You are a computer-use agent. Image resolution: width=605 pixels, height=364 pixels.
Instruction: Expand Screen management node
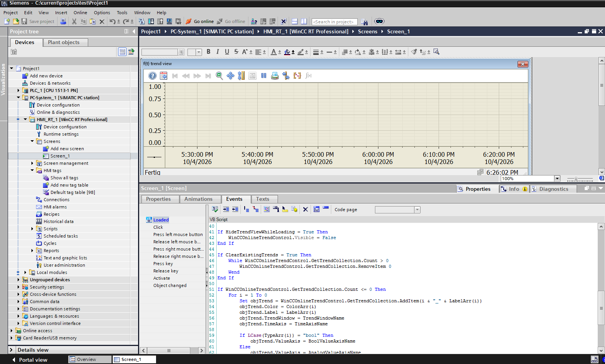32,163
